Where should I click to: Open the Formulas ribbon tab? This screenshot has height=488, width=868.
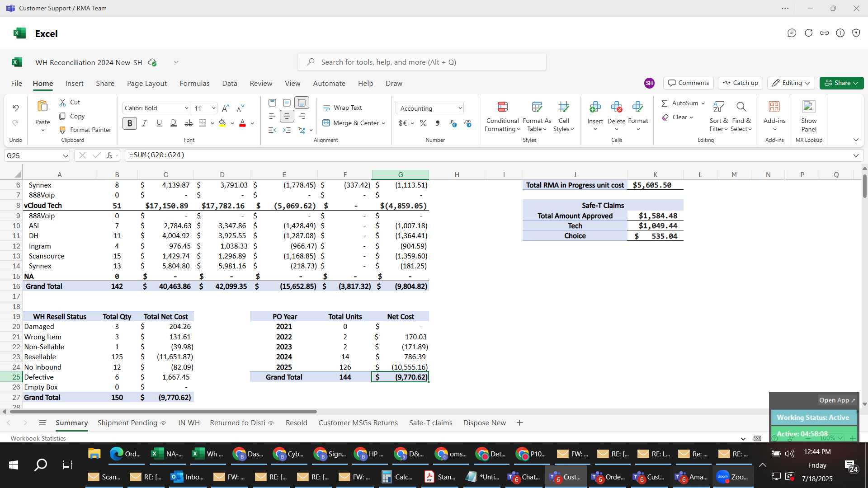coord(194,84)
